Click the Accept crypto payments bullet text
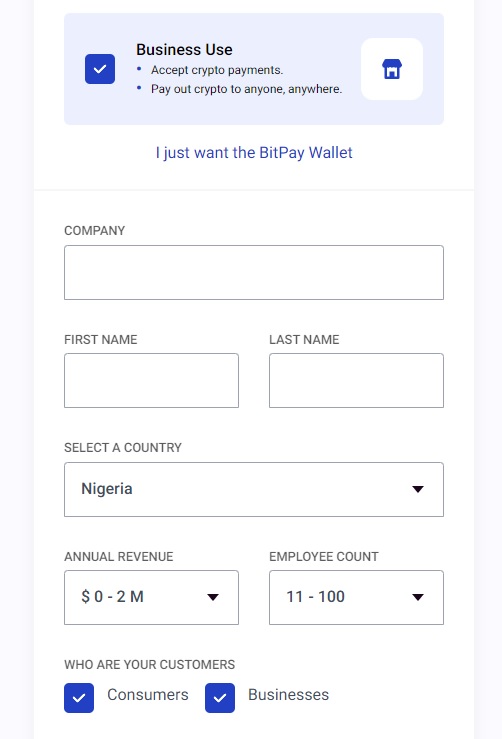502x739 pixels. point(217,70)
